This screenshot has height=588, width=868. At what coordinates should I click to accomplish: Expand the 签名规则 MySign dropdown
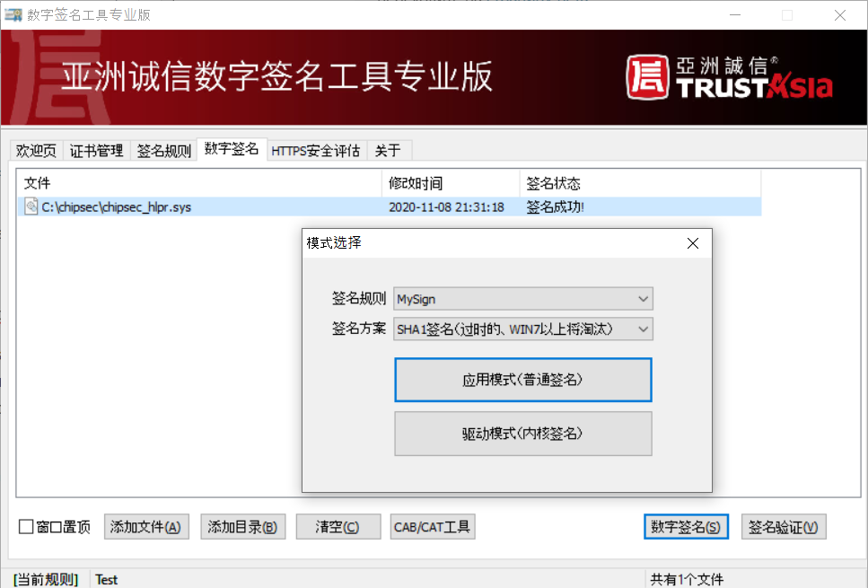[523, 299]
